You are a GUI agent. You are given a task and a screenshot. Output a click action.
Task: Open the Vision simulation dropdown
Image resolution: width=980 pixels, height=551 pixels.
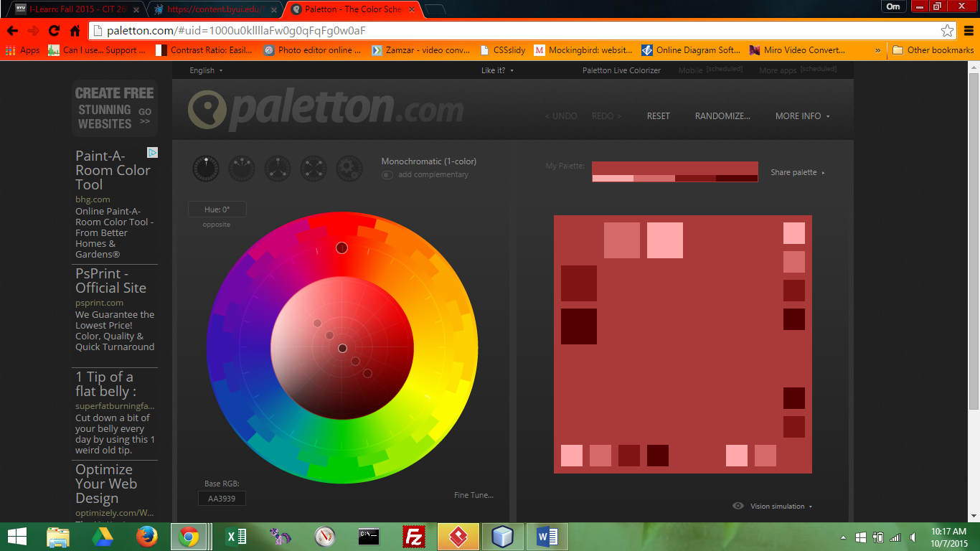tap(781, 507)
